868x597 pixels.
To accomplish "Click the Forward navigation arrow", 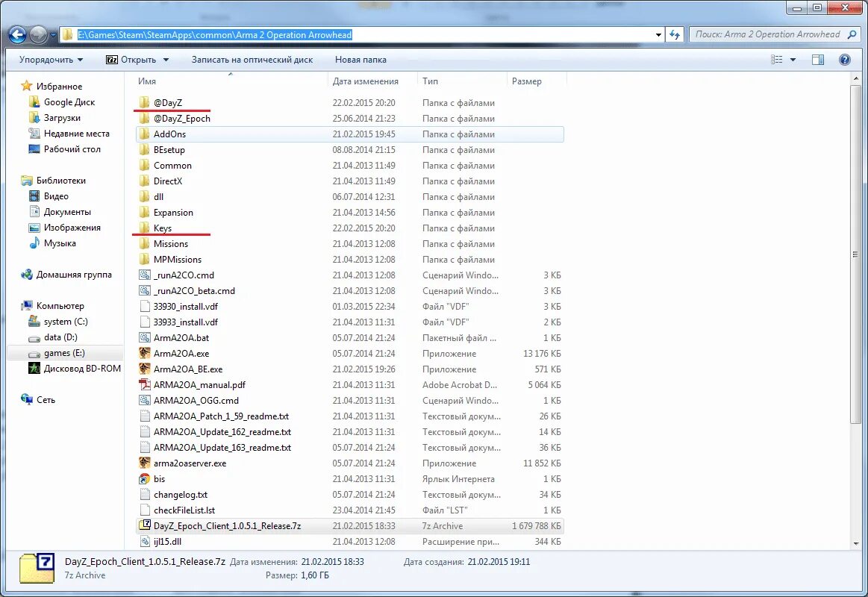I will (38, 35).
